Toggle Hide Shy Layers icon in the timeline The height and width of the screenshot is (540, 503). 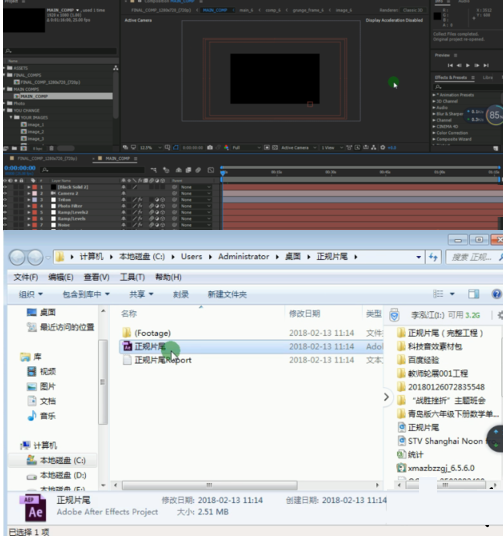coord(178,170)
